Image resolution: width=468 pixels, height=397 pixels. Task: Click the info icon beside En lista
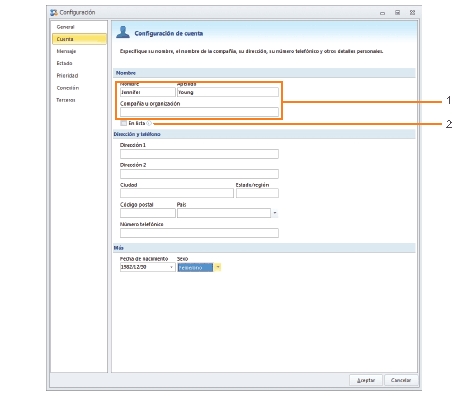(x=149, y=123)
